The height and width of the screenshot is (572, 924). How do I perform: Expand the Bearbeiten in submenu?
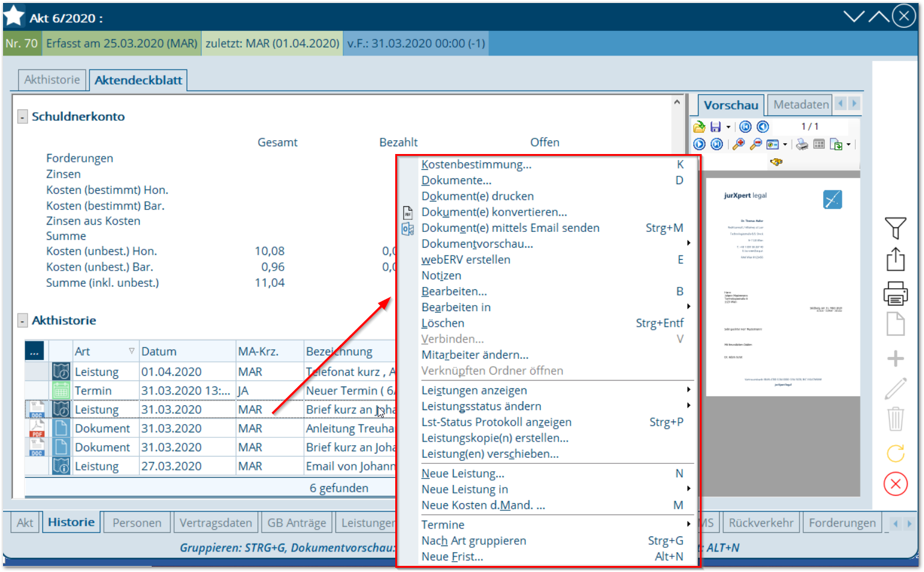pos(688,306)
